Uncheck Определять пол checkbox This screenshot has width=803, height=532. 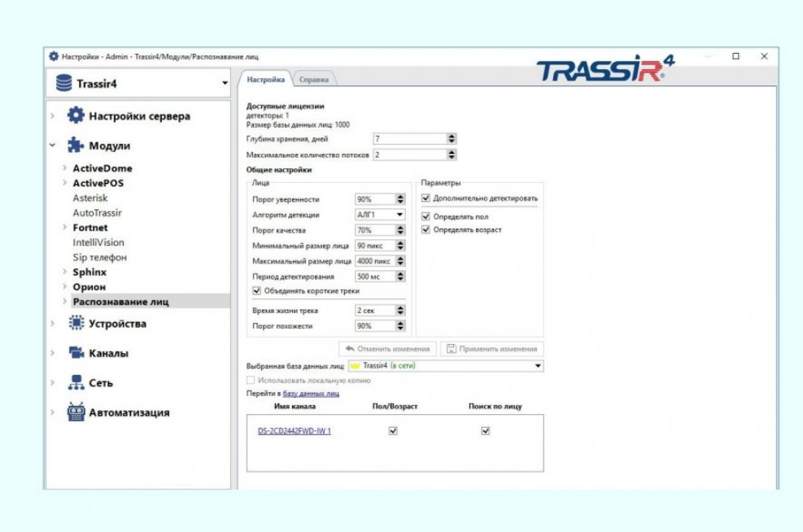(426, 216)
